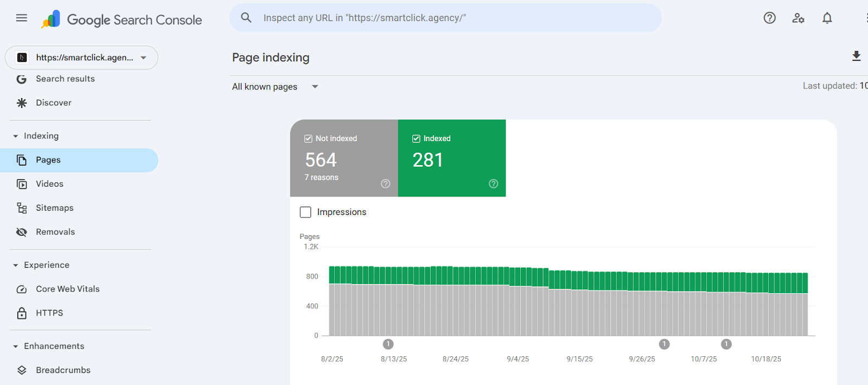Click the Core Web Vitals gauge icon
868x385 pixels.
tap(22, 289)
